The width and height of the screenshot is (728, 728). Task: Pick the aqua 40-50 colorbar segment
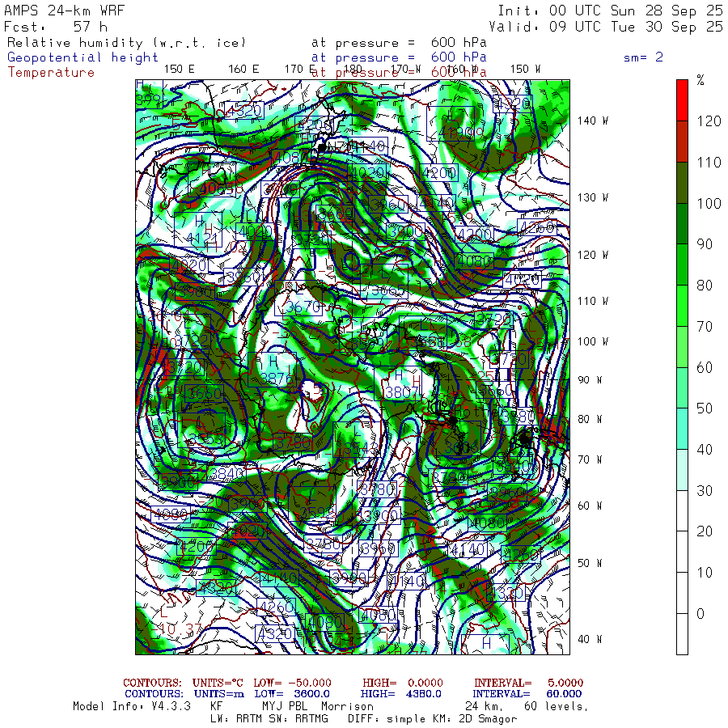point(682,429)
